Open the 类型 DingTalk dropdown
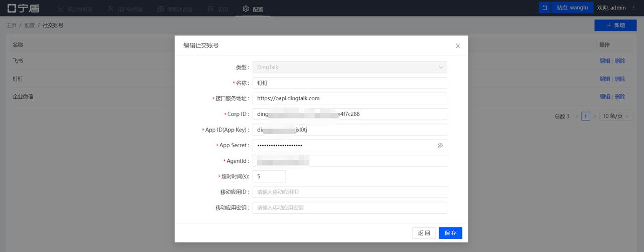The height and width of the screenshot is (252, 644). (350, 67)
